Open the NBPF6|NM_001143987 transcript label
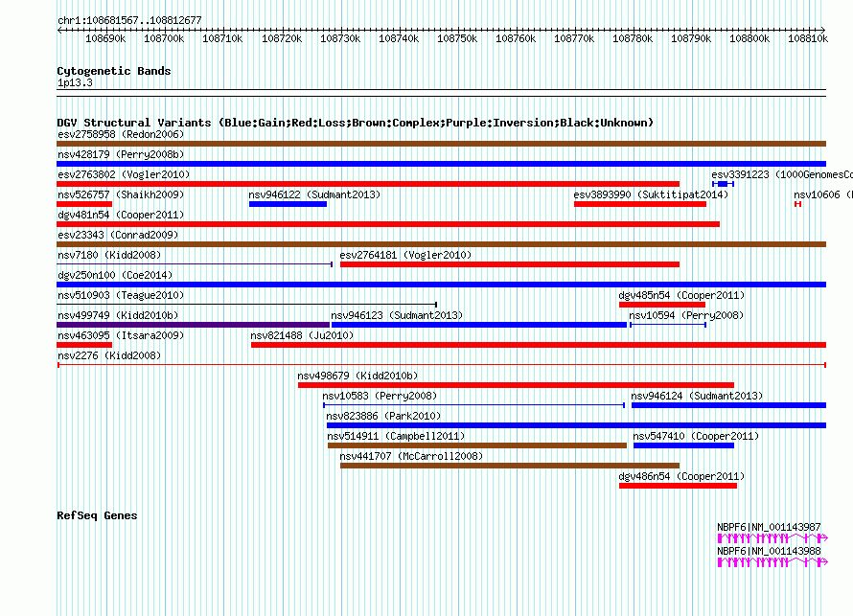This screenshot has height=616, width=853. pyautogui.click(x=769, y=527)
